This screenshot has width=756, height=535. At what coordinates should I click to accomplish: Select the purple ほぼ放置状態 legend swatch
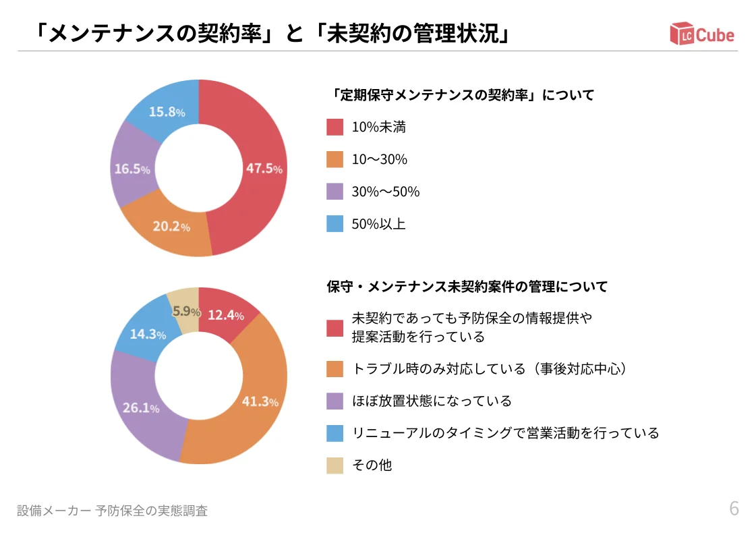(335, 401)
